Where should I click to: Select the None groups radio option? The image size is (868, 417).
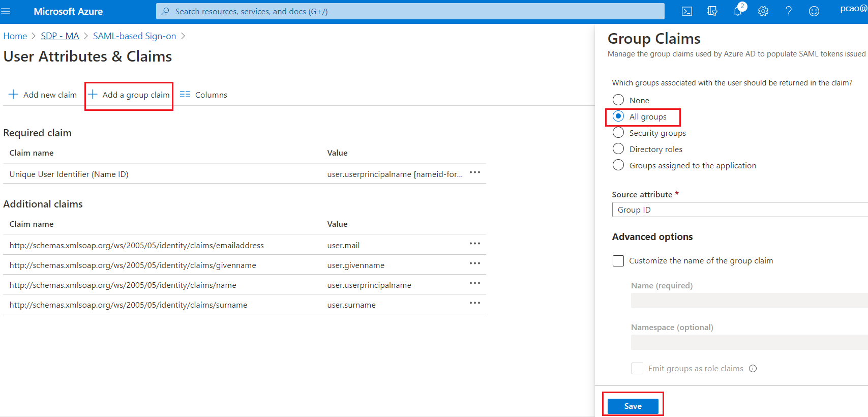click(618, 100)
